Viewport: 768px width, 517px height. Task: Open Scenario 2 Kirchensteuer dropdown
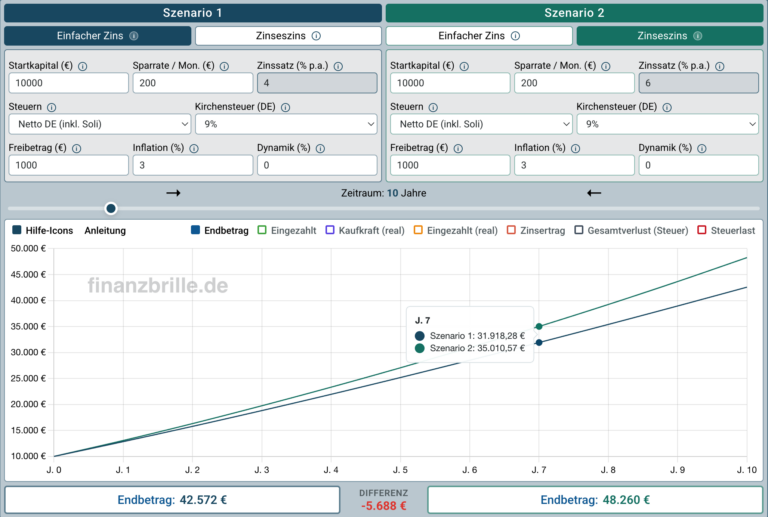pos(668,124)
